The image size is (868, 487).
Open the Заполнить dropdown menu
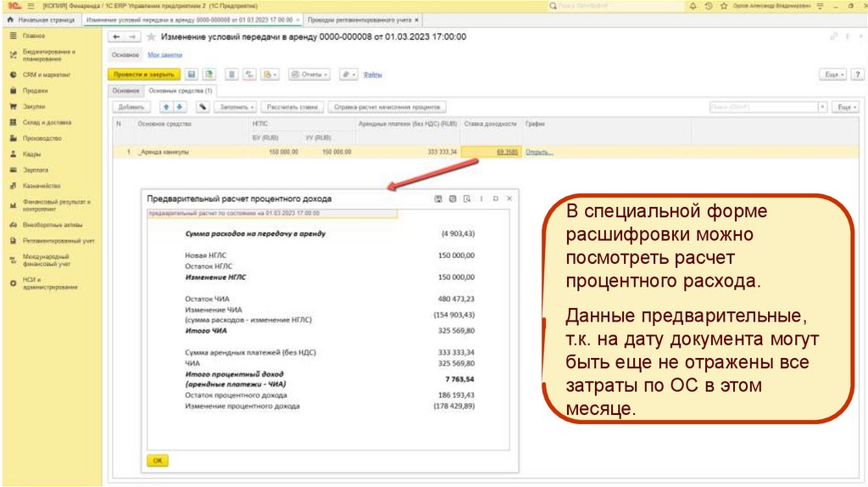point(237,108)
